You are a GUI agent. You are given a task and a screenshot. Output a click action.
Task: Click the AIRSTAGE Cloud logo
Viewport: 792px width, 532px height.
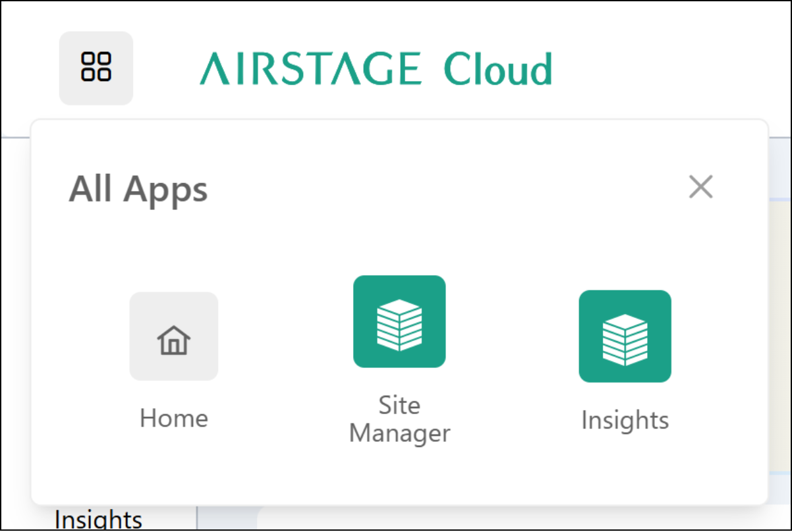pyautogui.click(x=376, y=68)
